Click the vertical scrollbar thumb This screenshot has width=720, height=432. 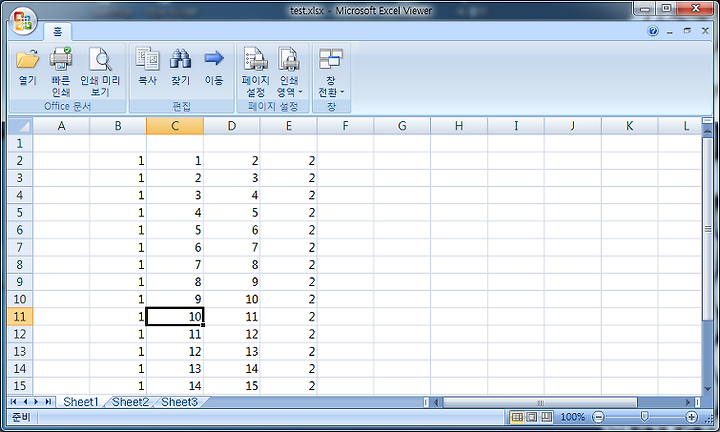[708, 229]
